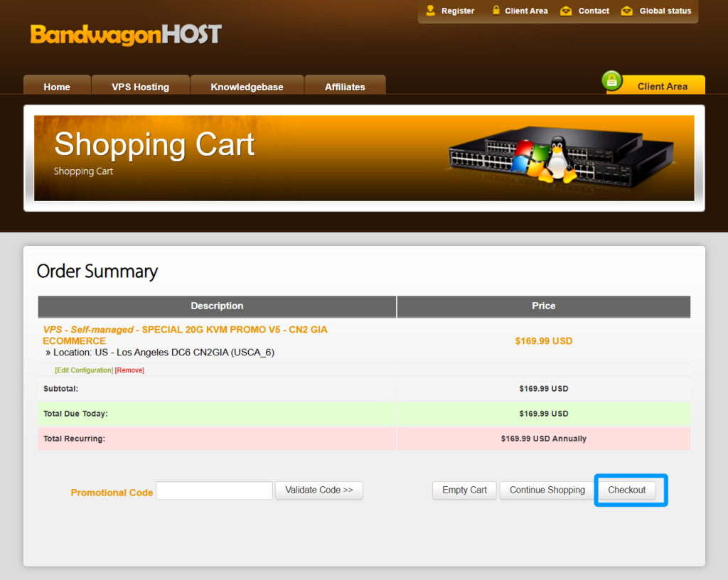This screenshot has height=580, width=728.
Task: Click the BandwagonHOST logo
Action: coord(126,35)
